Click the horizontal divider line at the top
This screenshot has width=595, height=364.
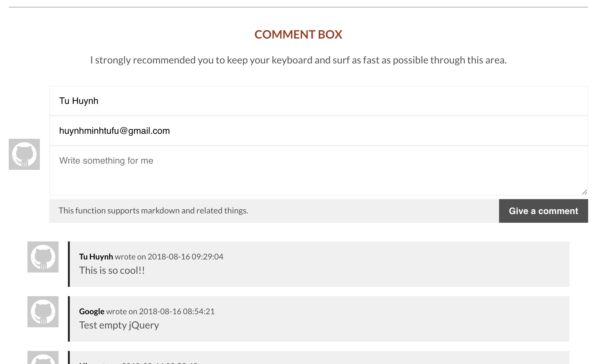pos(298,7)
